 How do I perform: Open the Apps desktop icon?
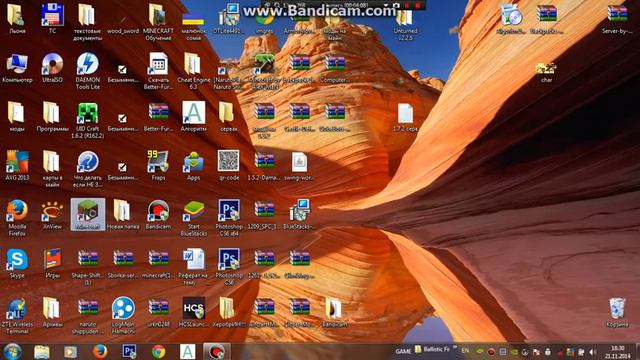[x=193, y=165]
